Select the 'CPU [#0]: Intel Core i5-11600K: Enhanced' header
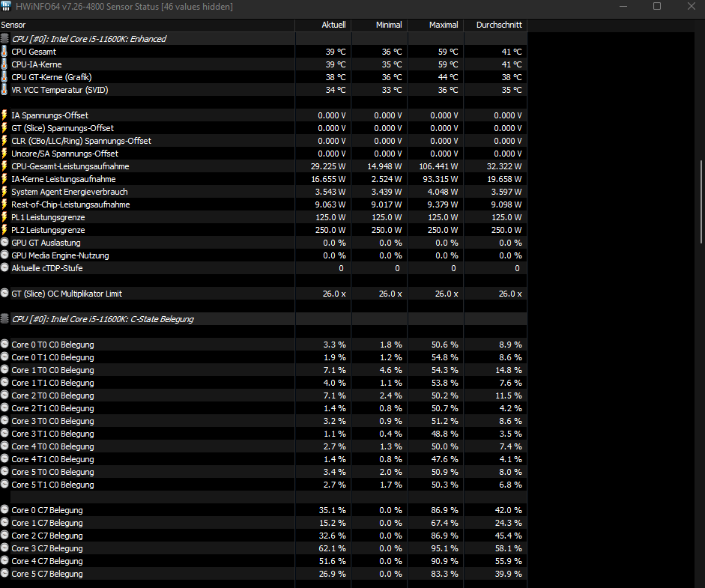The width and height of the screenshot is (705, 588). coord(89,39)
